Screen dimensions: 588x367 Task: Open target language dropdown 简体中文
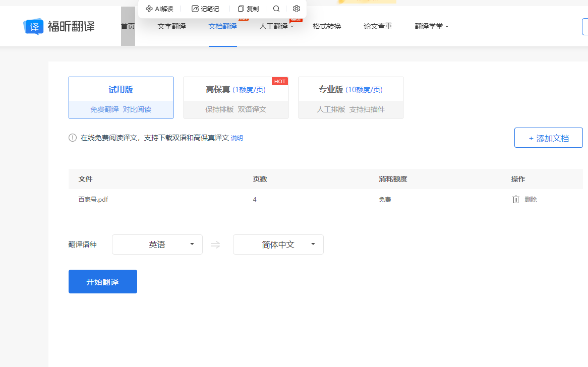coord(278,244)
